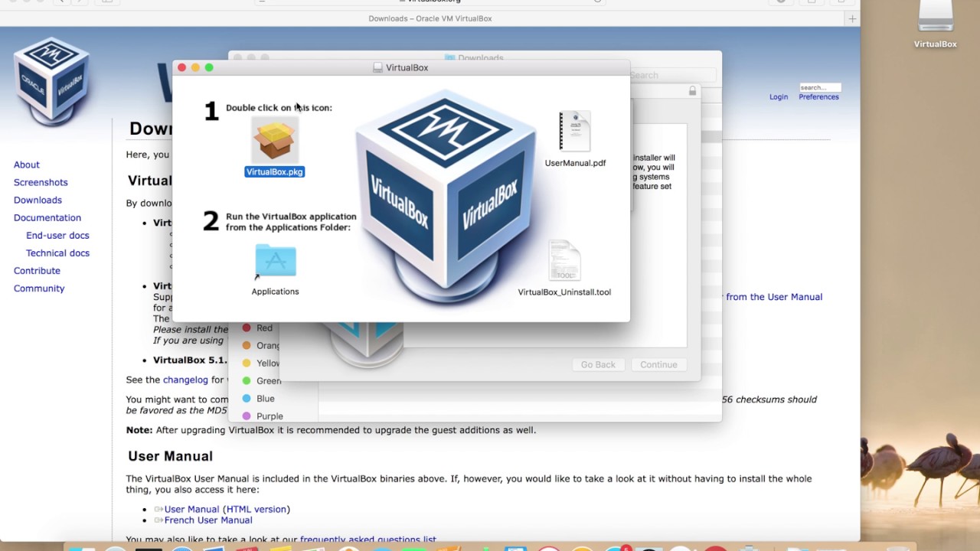The image size is (980, 551).
Task: Click the VirtualBox window title bar disk icon
Action: coord(377,67)
